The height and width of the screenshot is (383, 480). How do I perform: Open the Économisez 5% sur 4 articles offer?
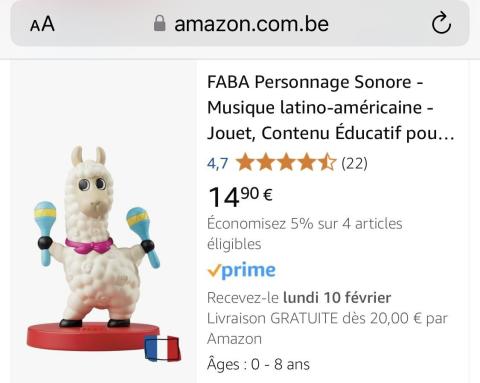coord(304,234)
